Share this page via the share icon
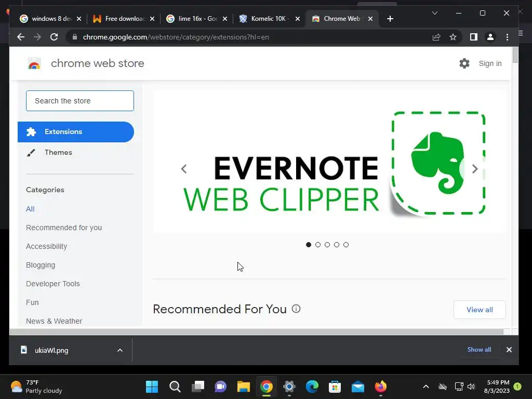 [436, 37]
